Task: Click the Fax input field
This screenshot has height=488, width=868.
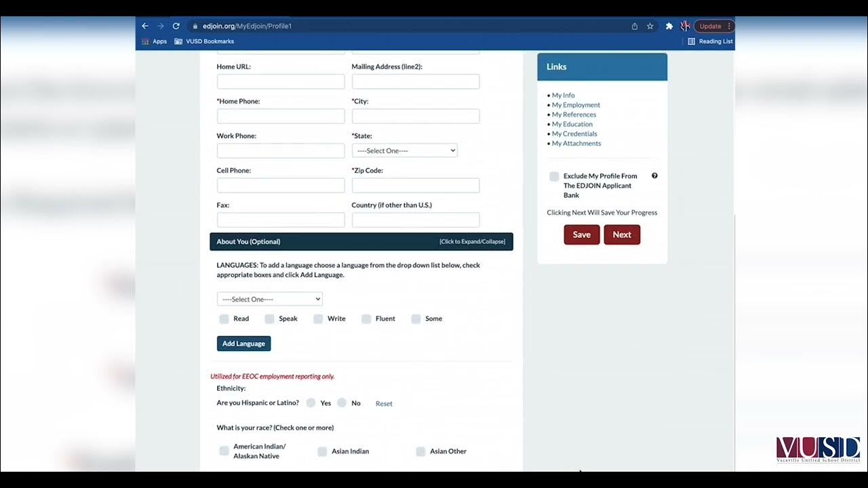Action: click(x=281, y=220)
